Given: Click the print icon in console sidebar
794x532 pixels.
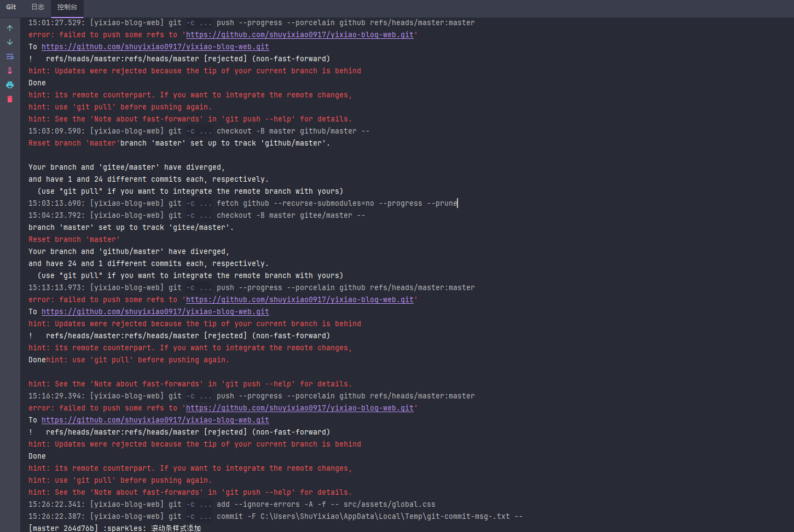Looking at the screenshot, I should [10, 85].
